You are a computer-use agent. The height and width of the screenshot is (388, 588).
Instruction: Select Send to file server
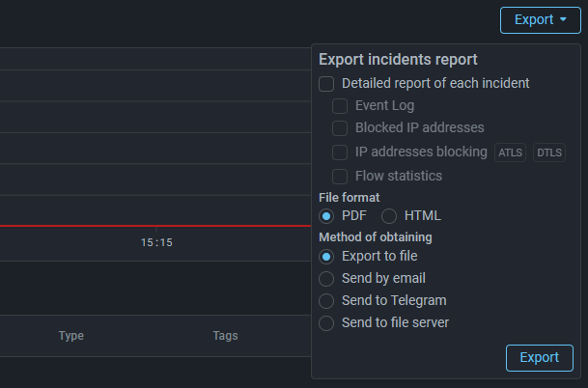pyautogui.click(x=326, y=323)
